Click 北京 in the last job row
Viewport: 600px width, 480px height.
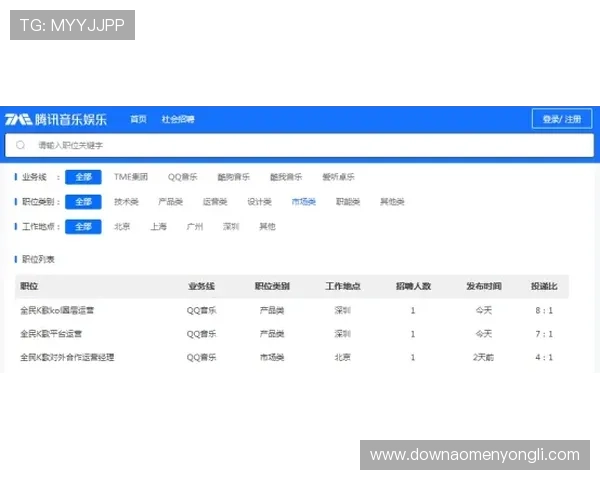pyautogui.click(x=342, y=358)
